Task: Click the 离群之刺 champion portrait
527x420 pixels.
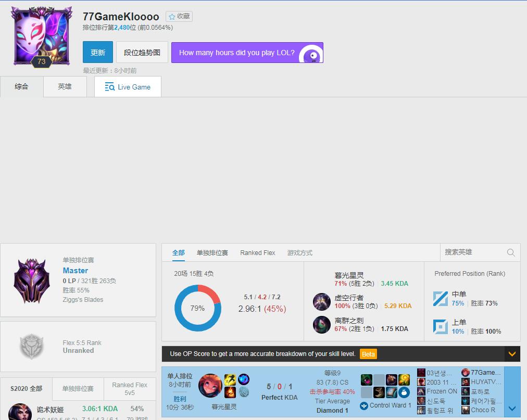Action: (x=322, y=325)
